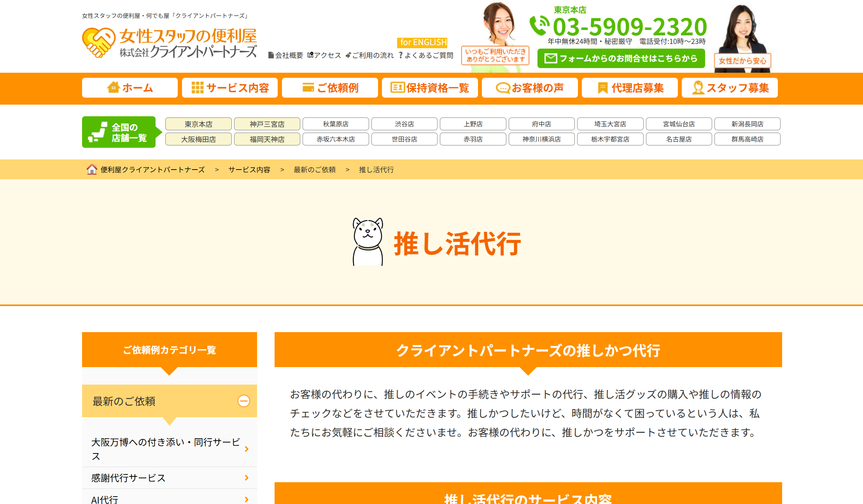Select the 宮城仙台店 store
This screenshot has height=504, width=863.
(679, 124)
